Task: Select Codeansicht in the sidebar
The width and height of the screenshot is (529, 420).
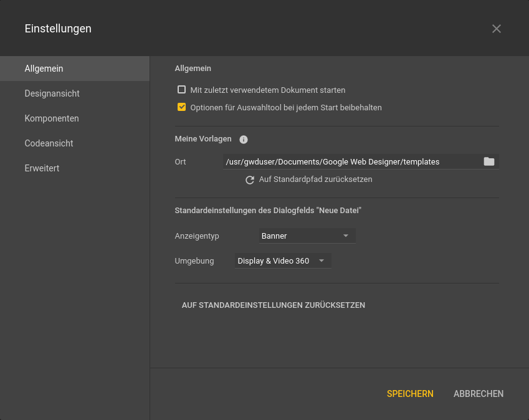Action: [x=49, y=143]
